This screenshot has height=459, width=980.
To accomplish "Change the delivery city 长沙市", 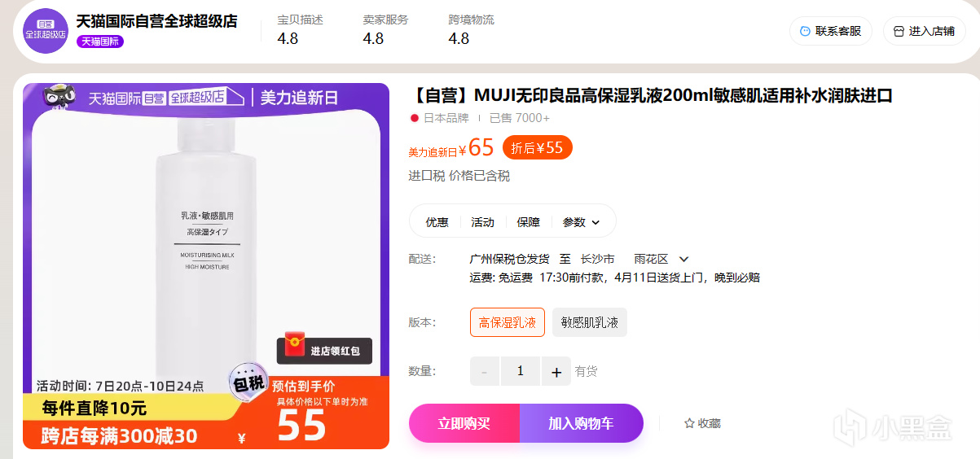I will pyautogui.click(x=597, y=259).
